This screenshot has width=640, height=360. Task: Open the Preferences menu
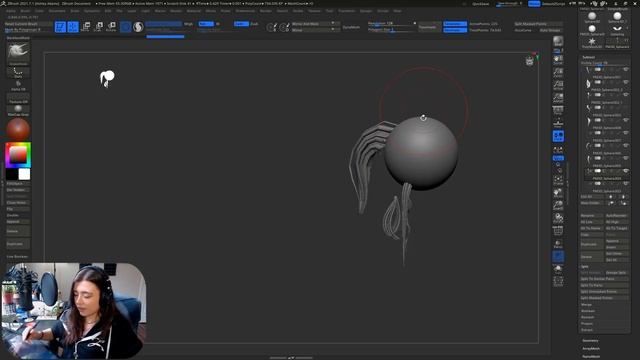coord(245,11)
